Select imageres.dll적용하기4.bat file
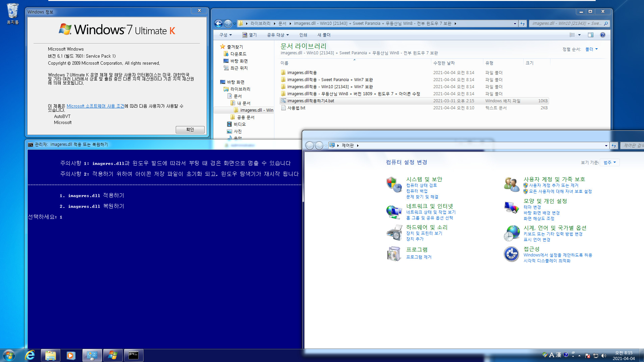 pos(415,101)
